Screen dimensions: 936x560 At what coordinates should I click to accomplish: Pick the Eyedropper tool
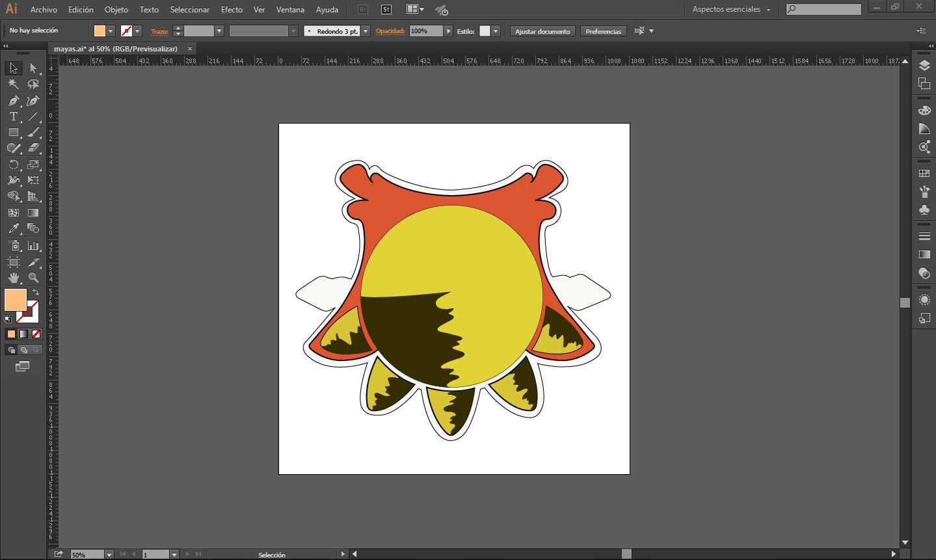point(14,228)
